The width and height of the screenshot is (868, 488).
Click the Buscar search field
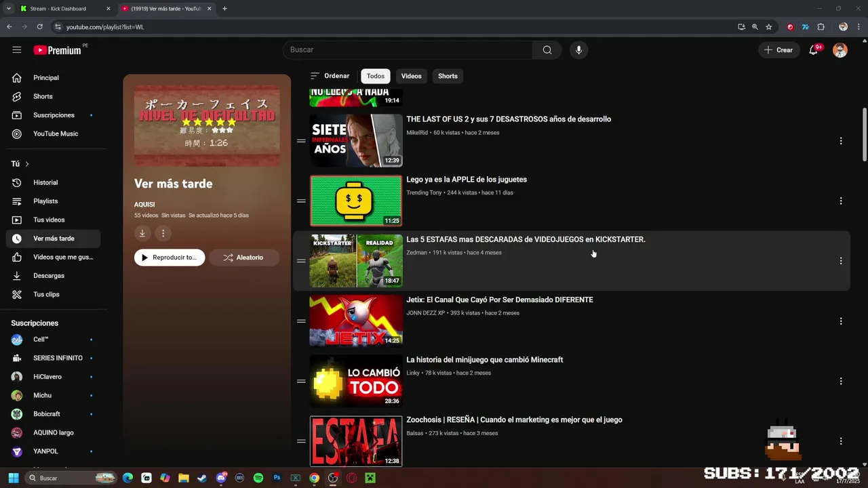tap(408, 49)
